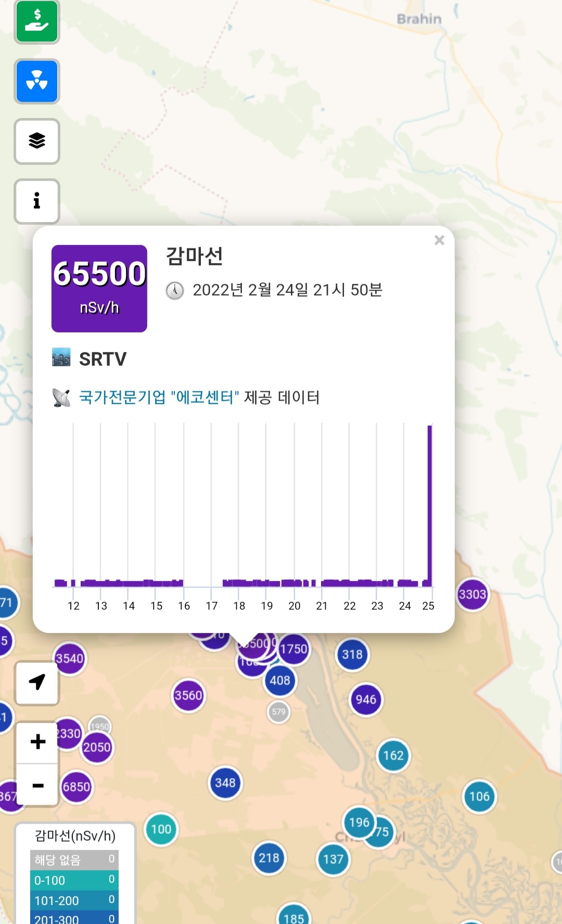562x924 pixels.
Task: Tap the locate-me arrow button
Action: [x=37, y=683]
